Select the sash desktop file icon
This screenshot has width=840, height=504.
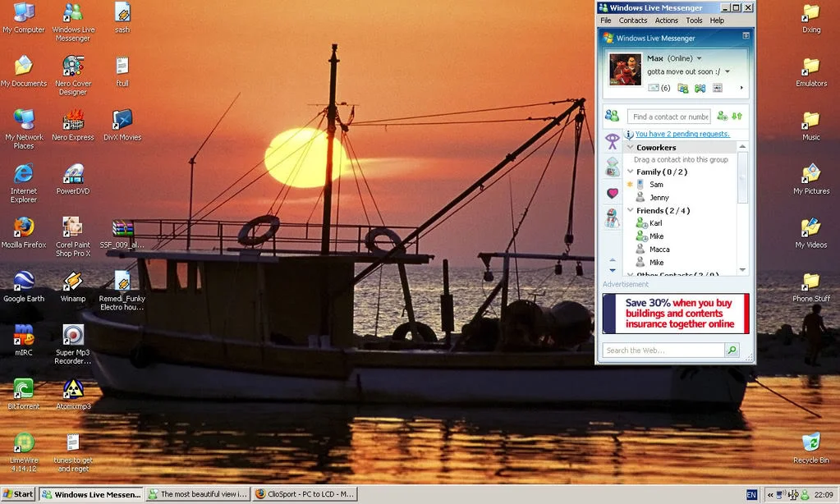tap(122, 18)
